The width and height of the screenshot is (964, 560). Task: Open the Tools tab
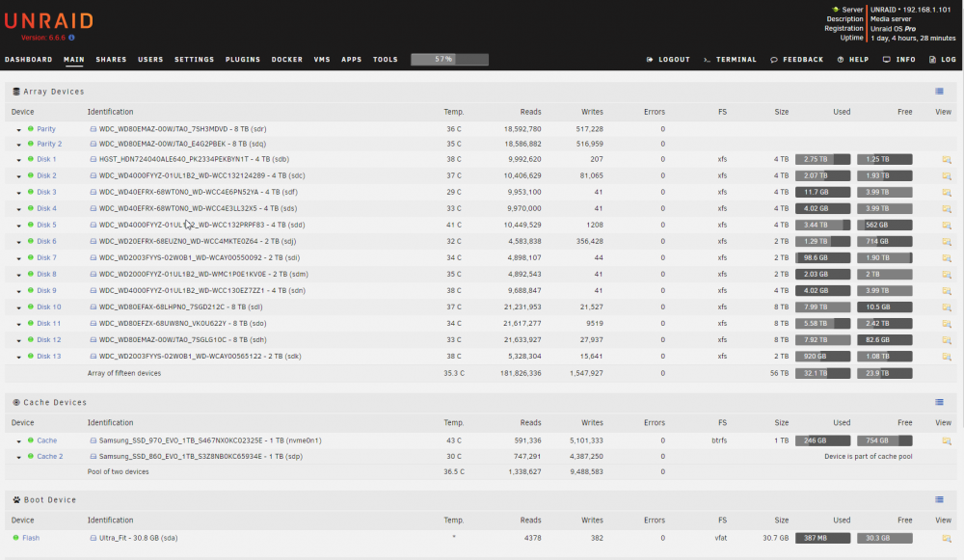(386, 60)
